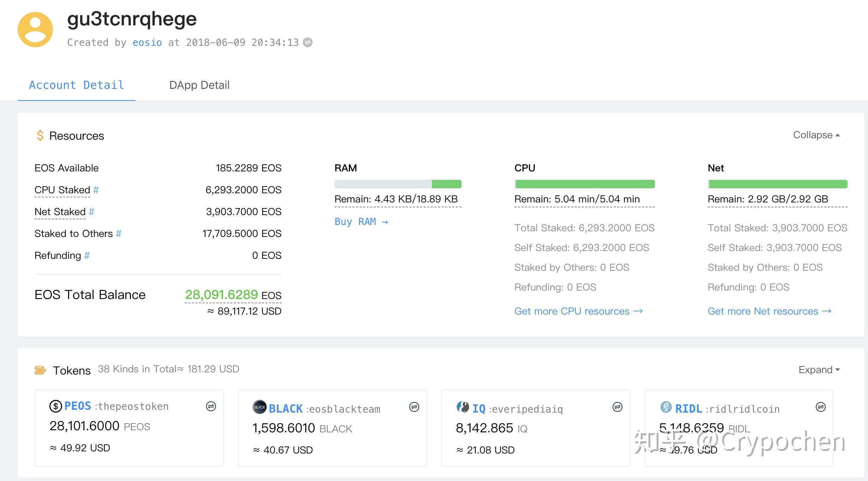The height and width of the screenshot is (481, 868).
Task: Click 'Remain: 4.43 KB/18.89 KB' text
Action: coord(396,199)
